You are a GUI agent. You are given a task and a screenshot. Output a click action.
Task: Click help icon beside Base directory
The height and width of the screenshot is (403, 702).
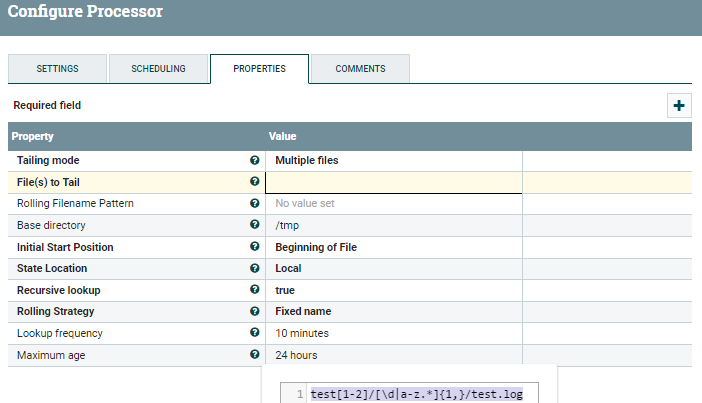coord(255,225)
